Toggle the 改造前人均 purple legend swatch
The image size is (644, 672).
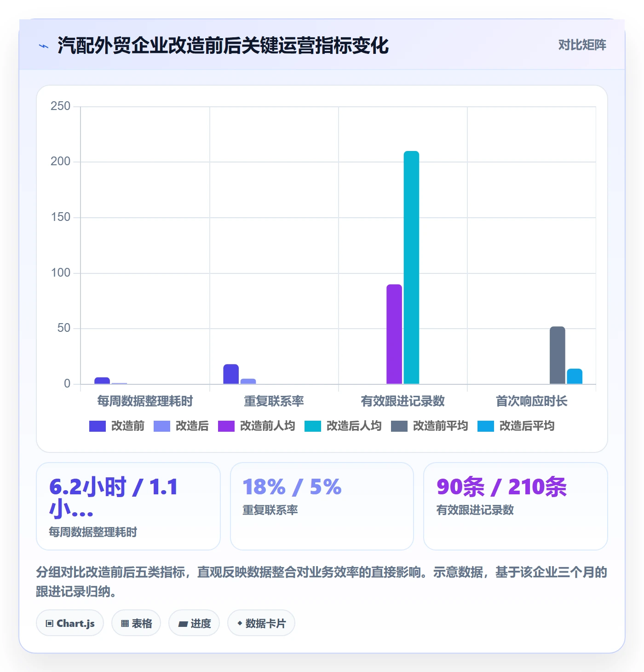pyautogui.click(x=226, y=426)
